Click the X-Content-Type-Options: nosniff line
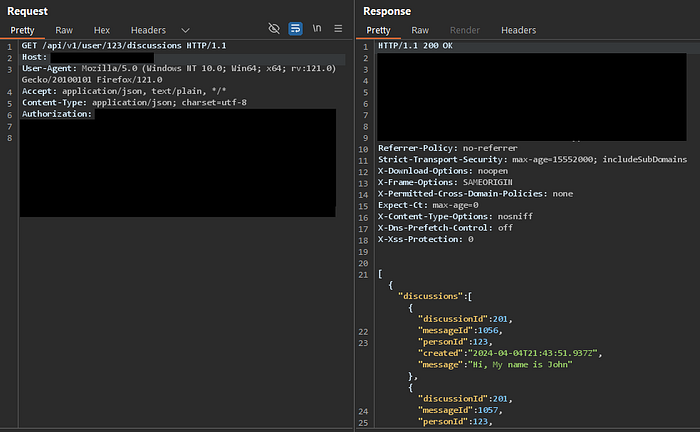The image size is (700, 432). (455, 216)
